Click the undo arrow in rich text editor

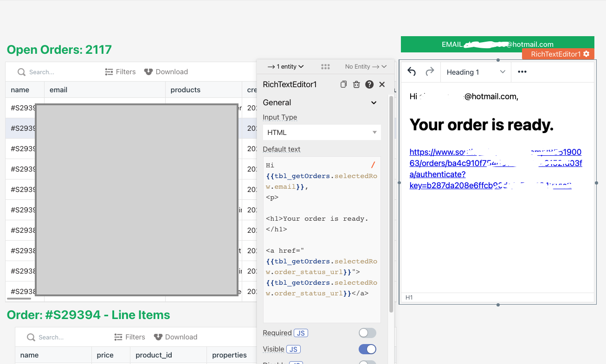point(412,72)
